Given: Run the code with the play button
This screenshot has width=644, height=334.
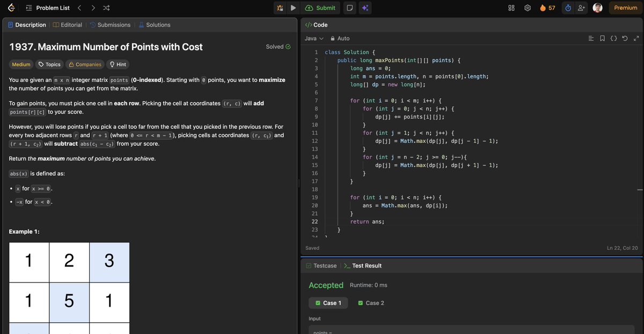Looking at the screenshot, I should pyautogui.click(x=293, y=8).
